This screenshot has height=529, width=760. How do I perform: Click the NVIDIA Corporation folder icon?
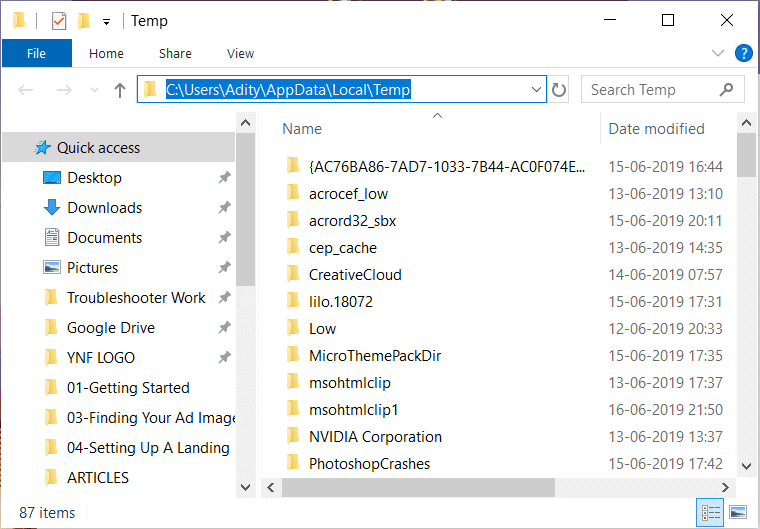tap(293, 436)
